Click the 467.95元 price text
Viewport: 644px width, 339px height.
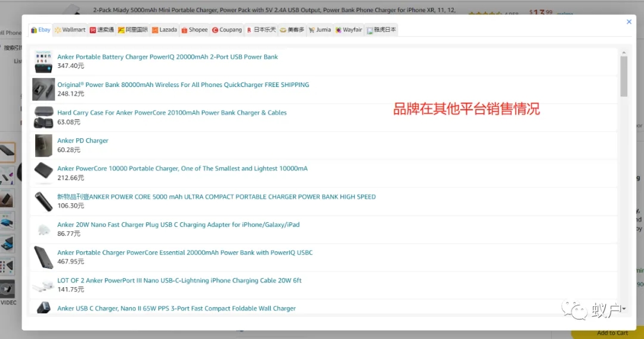pyautogui.click(x=70, y=262)
